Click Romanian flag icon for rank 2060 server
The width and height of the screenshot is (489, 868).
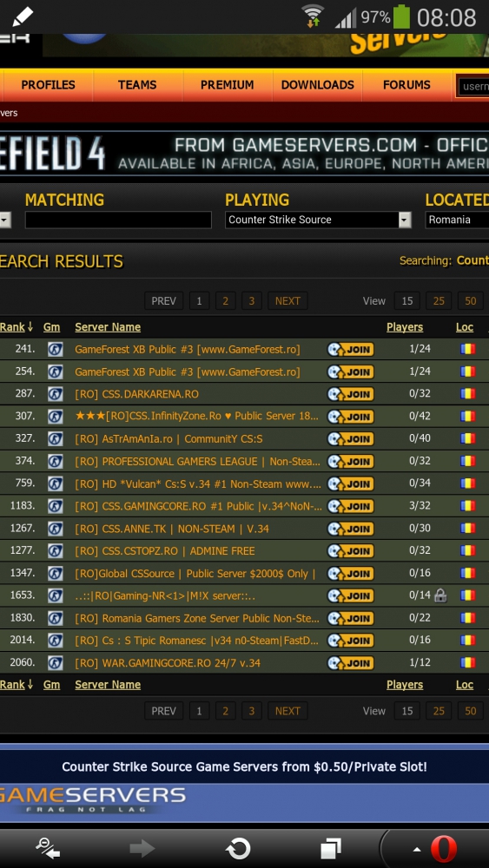468,662
